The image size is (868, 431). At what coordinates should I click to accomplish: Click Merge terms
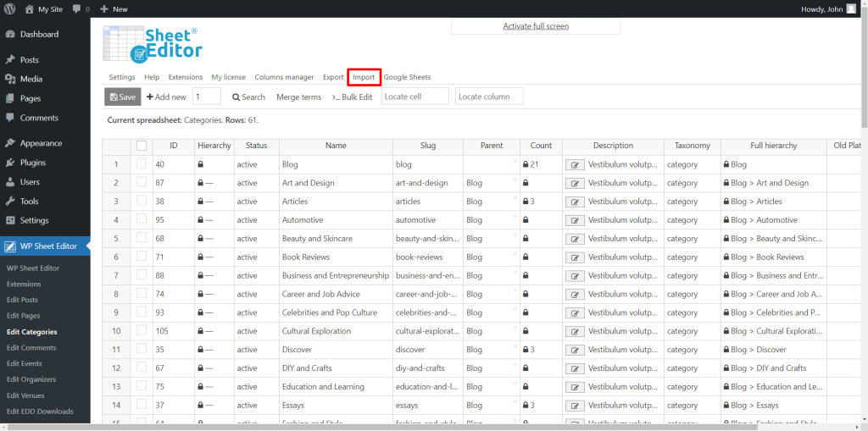coord(299,97)
